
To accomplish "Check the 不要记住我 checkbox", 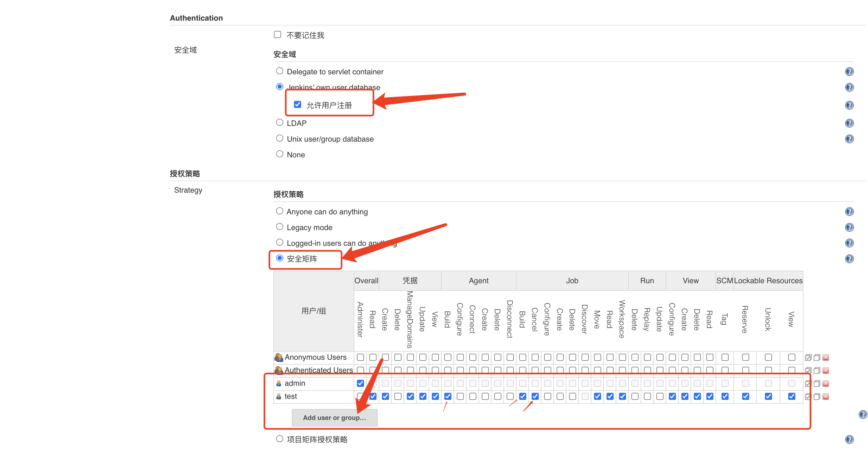I will coord(277,35).
